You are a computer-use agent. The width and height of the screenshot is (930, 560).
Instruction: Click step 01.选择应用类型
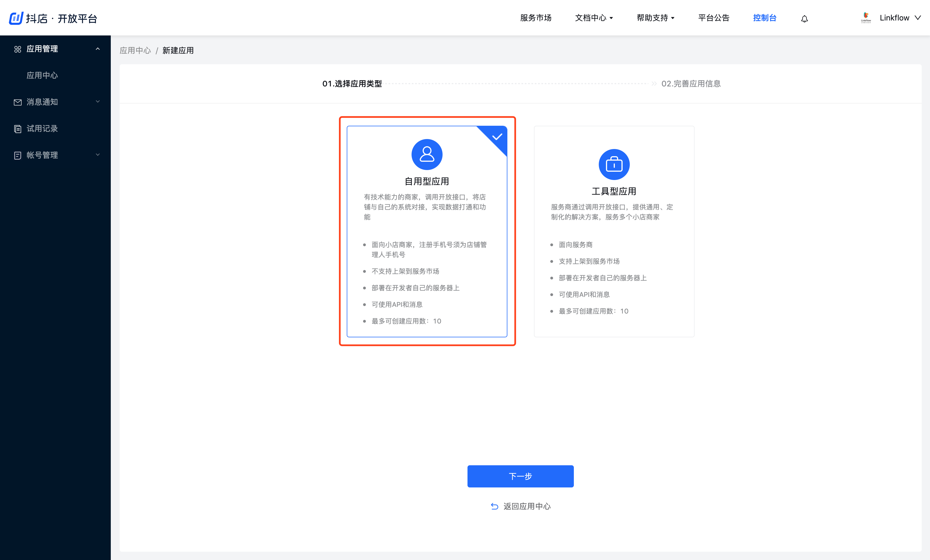tap(352, 84)
